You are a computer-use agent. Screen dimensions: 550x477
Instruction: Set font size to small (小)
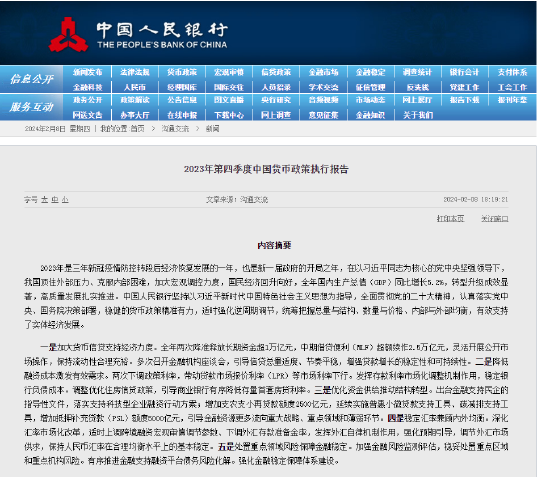point(65,200)
